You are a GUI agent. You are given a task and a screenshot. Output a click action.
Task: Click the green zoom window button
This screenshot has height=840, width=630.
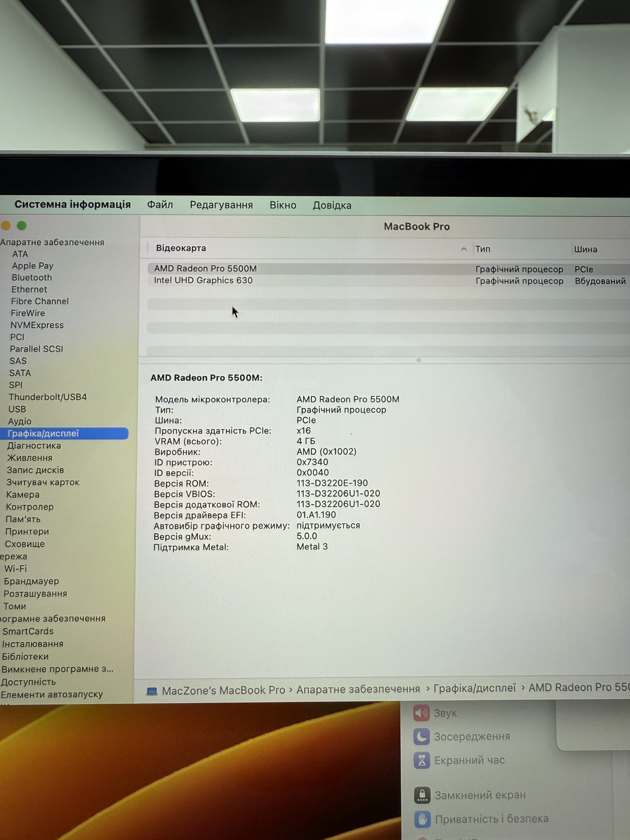point(22,225)
